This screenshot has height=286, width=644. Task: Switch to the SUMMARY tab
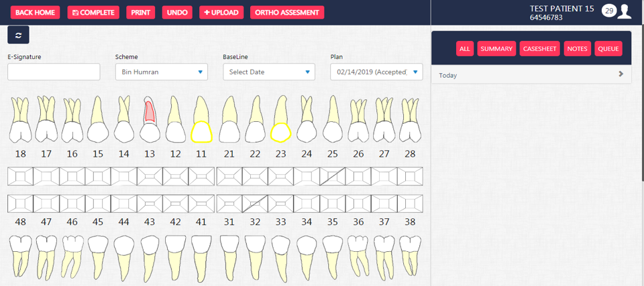[x=496, y=49]
